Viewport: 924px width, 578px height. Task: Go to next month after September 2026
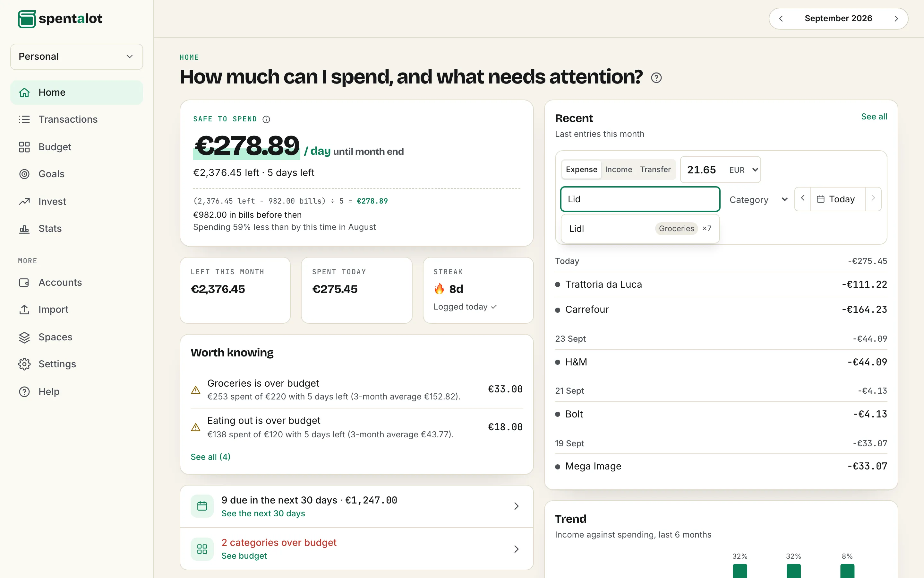896,19
